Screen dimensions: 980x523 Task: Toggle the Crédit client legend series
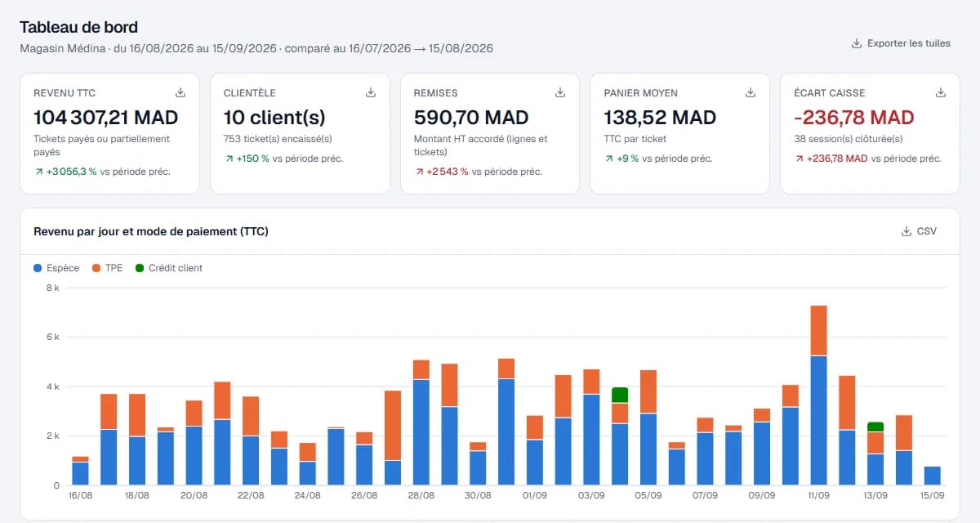click(x=169, y=268)
